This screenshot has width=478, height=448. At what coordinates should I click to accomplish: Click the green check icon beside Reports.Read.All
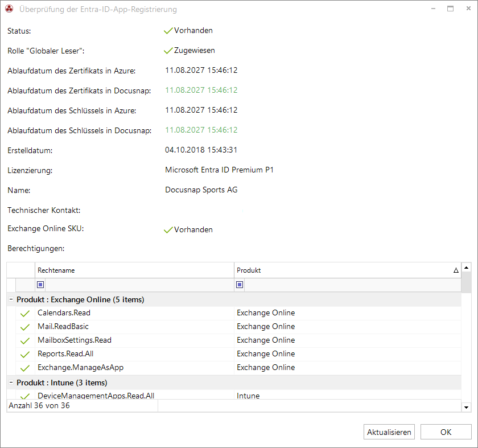click(25, 355)
